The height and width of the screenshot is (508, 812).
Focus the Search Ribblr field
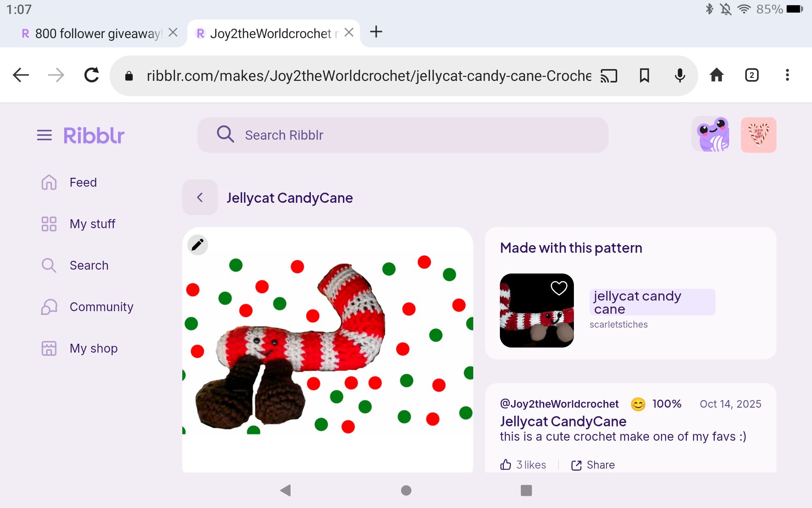click(402, 135)
